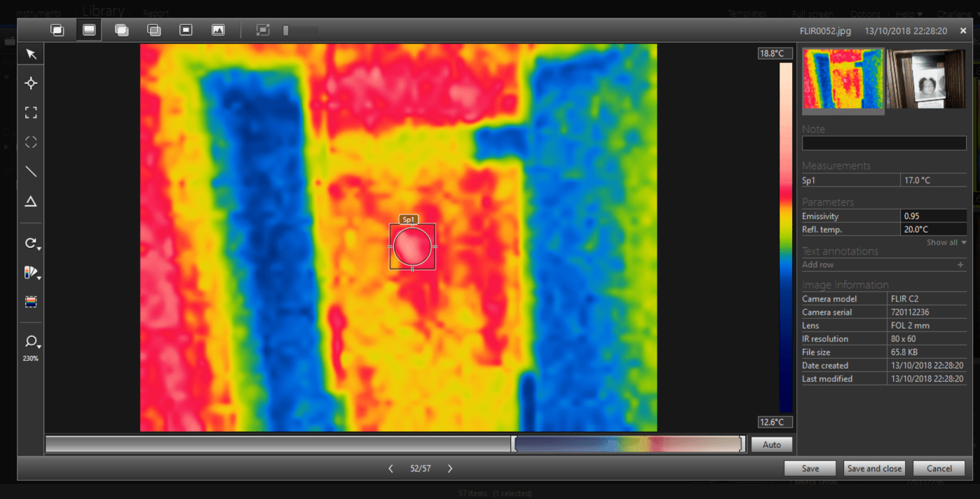
Task: Select the arrow selection tool
Action: click(x=31, y=55)
